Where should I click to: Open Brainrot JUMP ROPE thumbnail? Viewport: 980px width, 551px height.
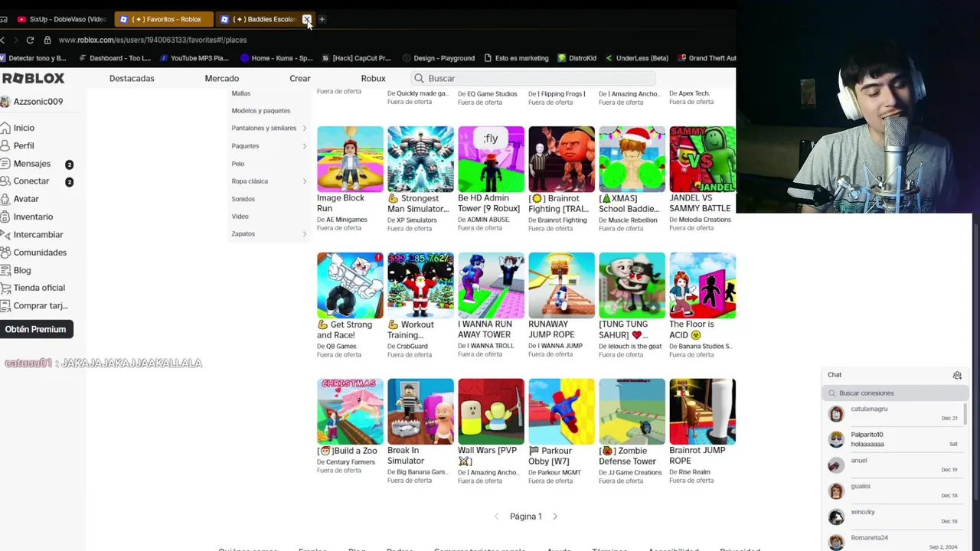tap(702, 412)
